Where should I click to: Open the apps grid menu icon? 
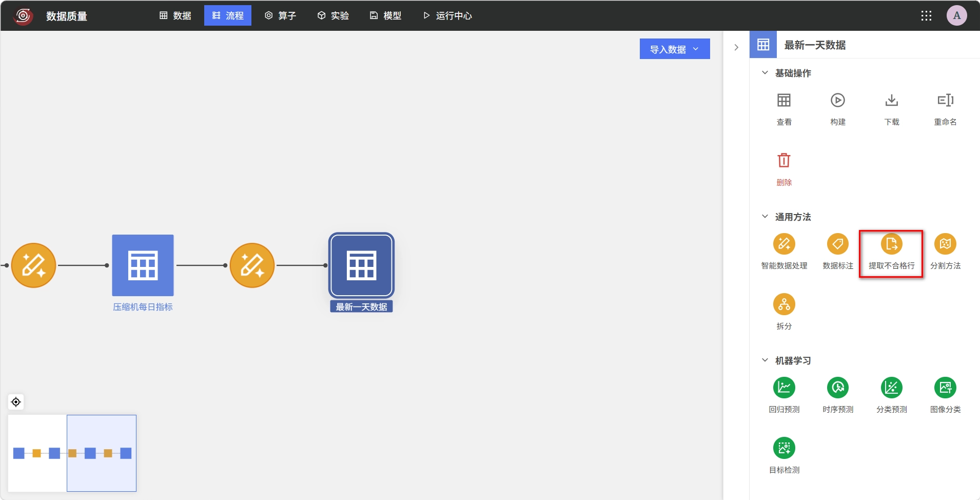[926, 16]
